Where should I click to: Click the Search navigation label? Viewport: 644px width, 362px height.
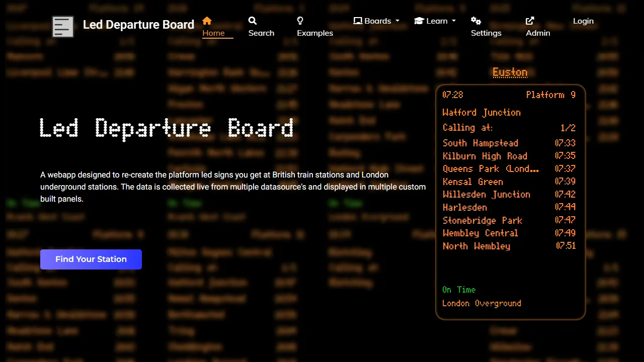coord(261,33)
